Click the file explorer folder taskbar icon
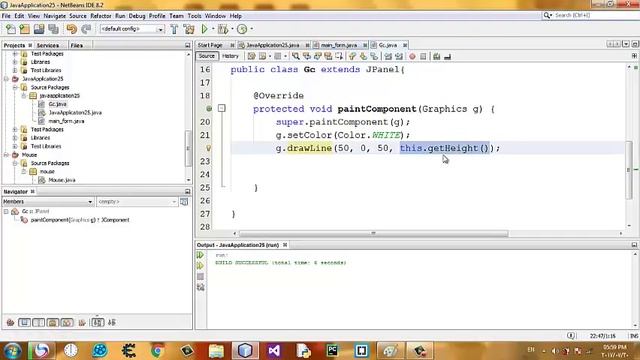The image size is (640, 360). 216,351
